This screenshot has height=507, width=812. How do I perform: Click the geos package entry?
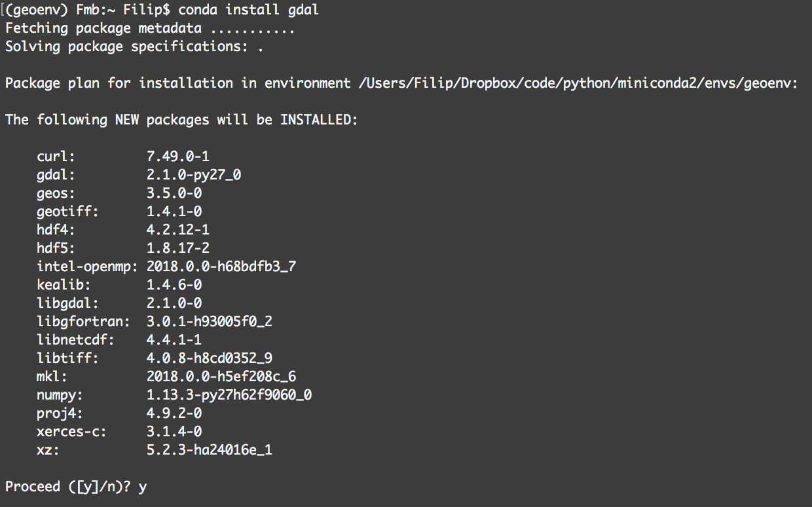(119, 193)
